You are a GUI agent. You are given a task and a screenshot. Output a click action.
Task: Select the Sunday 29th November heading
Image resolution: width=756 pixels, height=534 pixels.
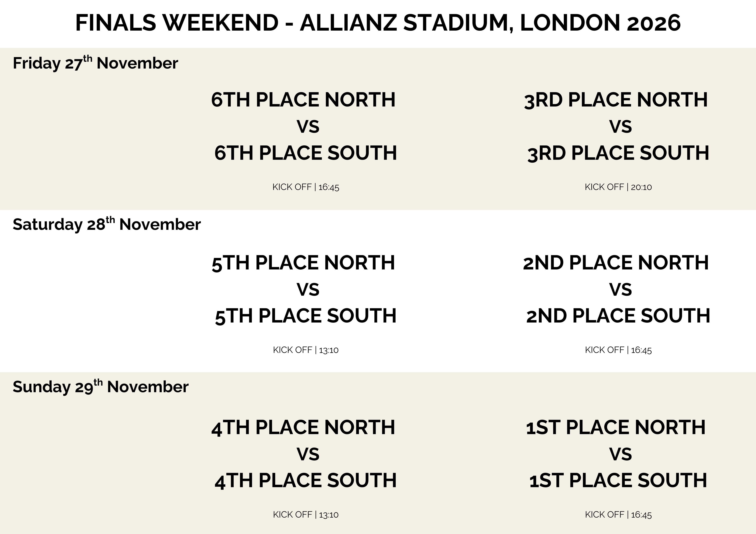[x=100, y=387]
